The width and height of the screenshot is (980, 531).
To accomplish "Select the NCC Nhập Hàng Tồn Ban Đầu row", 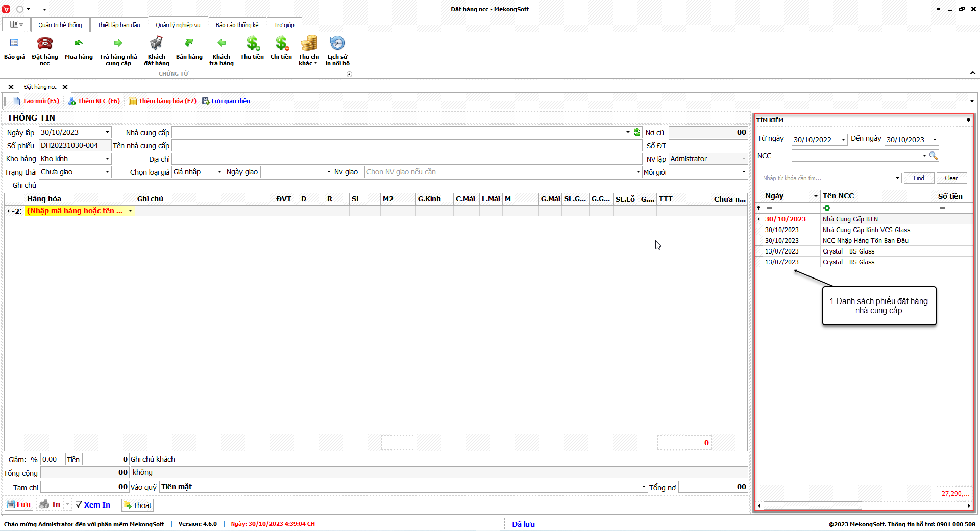I will point(864,240).
